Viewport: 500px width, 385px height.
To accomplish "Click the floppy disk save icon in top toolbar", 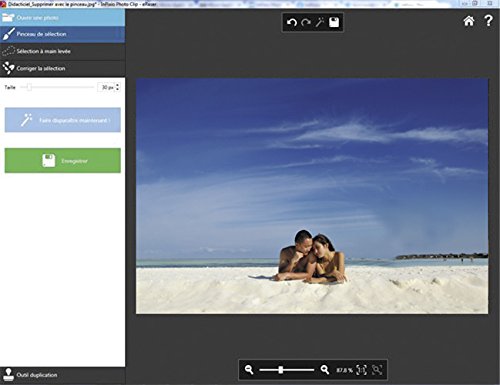I will [334, 22].
